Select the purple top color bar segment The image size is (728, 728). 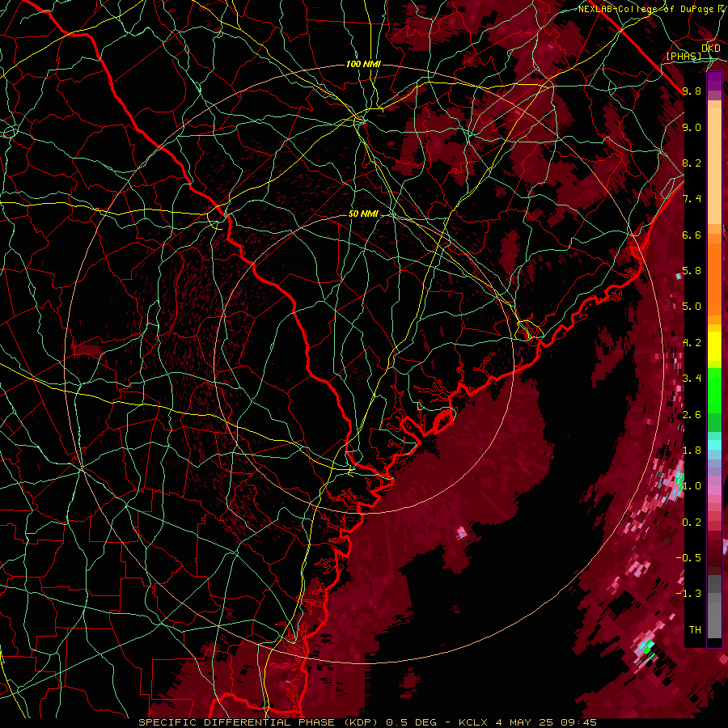click(x=714, y=81)
